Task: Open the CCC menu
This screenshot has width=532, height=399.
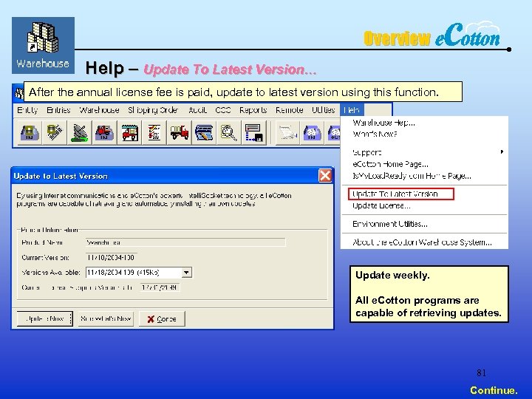Action: coord(223,110)
